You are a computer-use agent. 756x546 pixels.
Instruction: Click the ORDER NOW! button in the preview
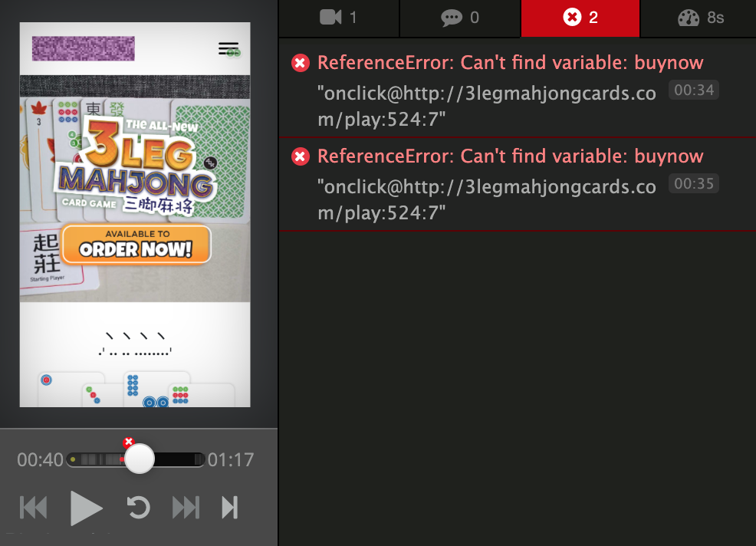136,245
